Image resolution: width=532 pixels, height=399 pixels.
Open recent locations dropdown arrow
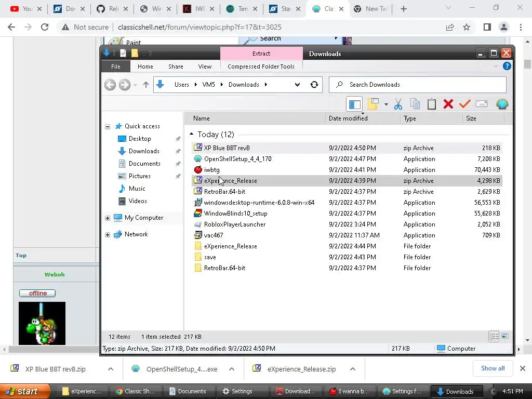pos(136,85)
